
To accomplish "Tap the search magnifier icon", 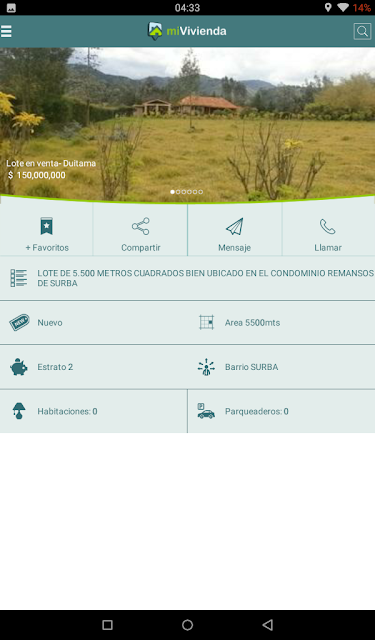I will 362,31.
